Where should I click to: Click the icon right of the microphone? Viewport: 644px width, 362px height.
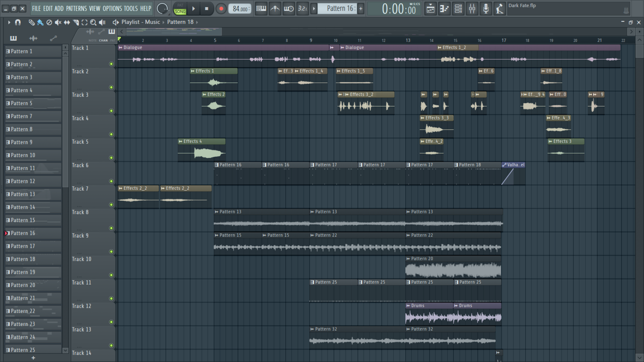(500, 8)
